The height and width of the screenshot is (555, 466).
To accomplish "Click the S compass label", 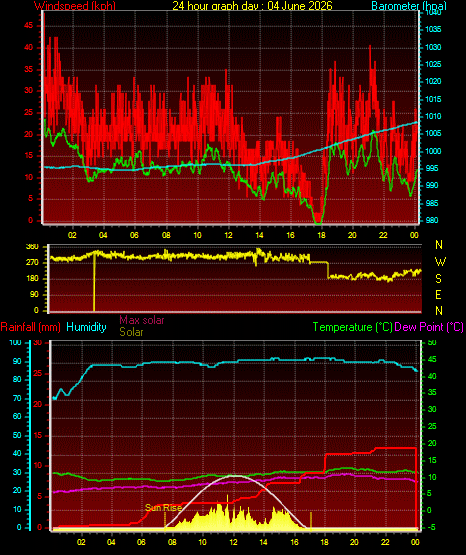I will pos(438,279).
